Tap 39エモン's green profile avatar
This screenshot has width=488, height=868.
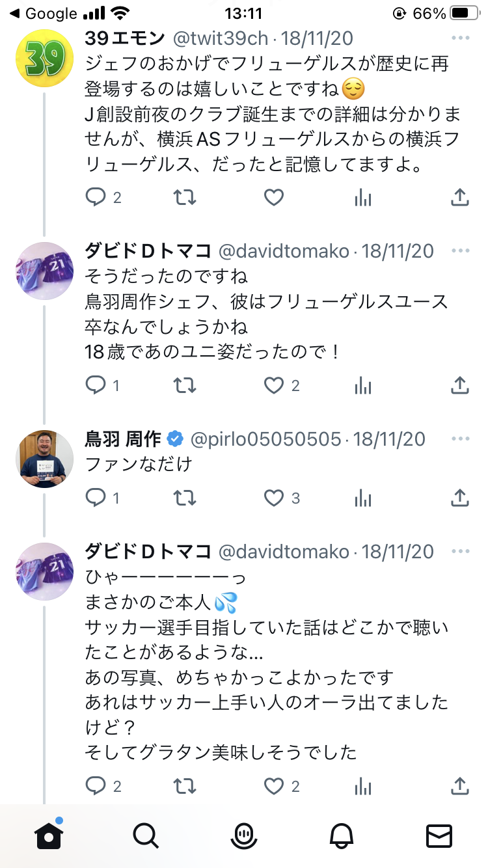44,59
